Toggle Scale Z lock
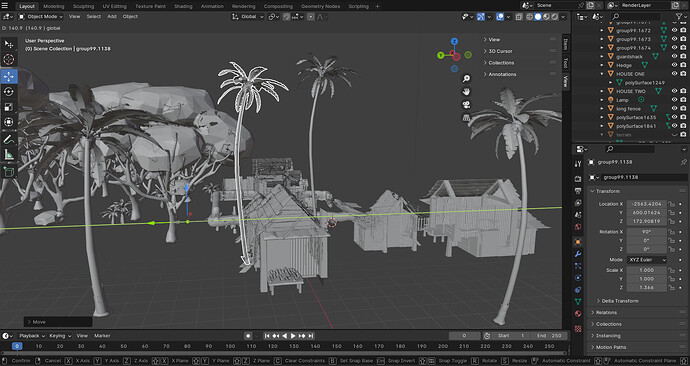This screenshot has height=366, width=690. pos(671,288)
